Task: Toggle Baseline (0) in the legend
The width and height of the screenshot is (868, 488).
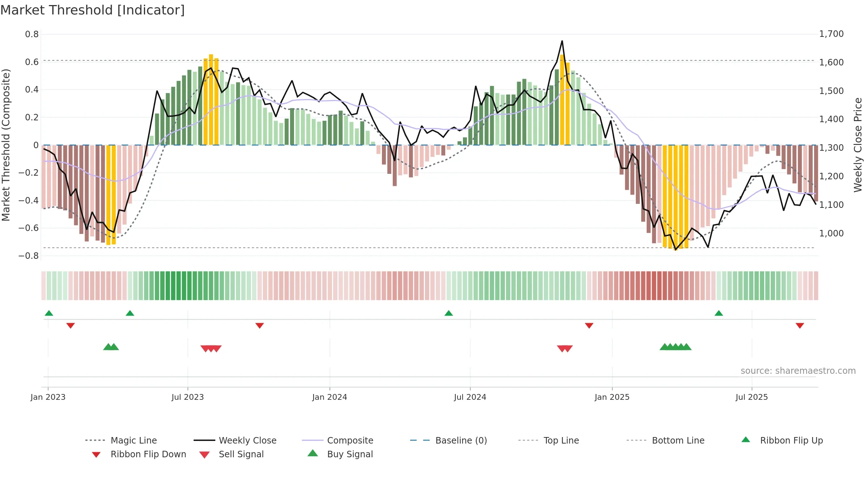Action: 448,440
